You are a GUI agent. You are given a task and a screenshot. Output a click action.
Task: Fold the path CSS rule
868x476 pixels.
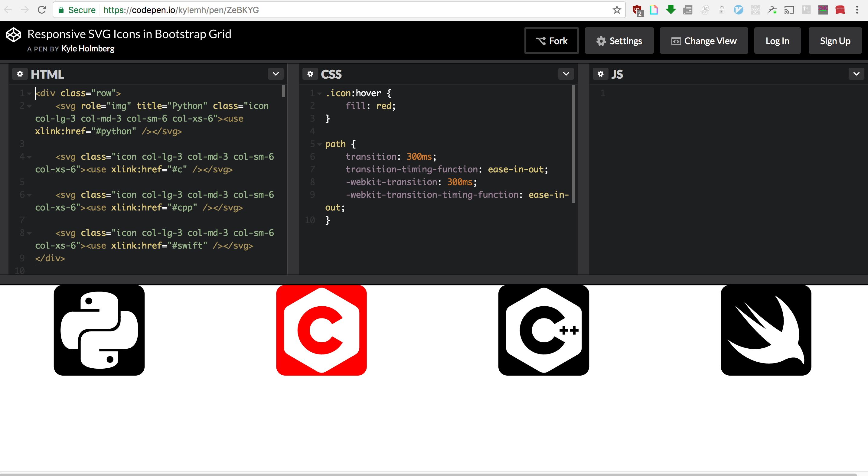point(319,144)
